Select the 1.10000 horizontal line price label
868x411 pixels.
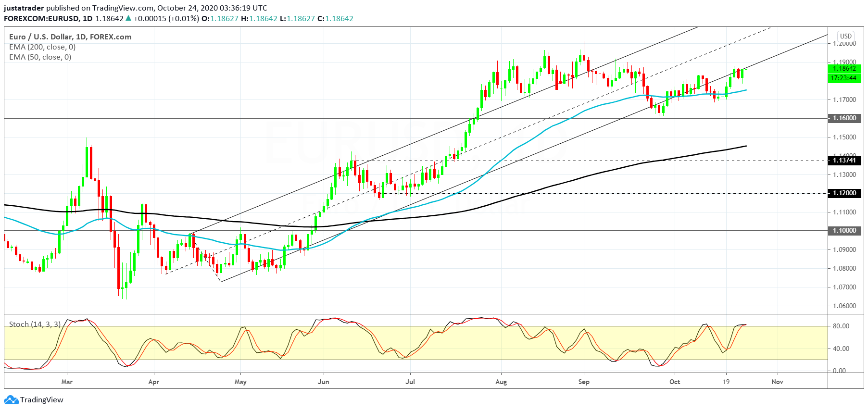point(845,231)
